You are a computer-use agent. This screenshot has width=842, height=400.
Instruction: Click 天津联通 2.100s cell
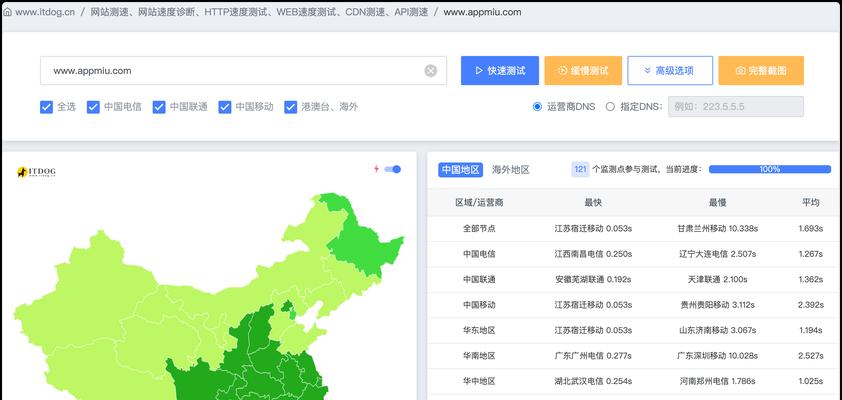coord(717,279)
